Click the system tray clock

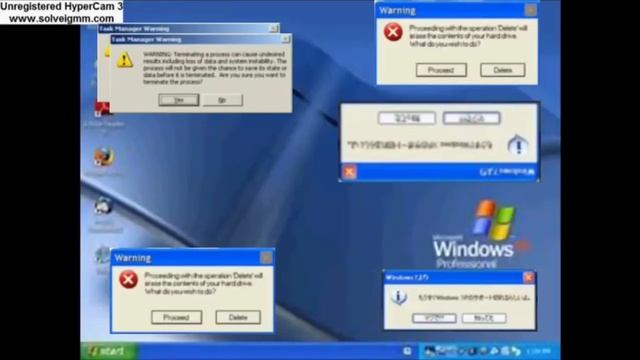[x=538, y=351]
